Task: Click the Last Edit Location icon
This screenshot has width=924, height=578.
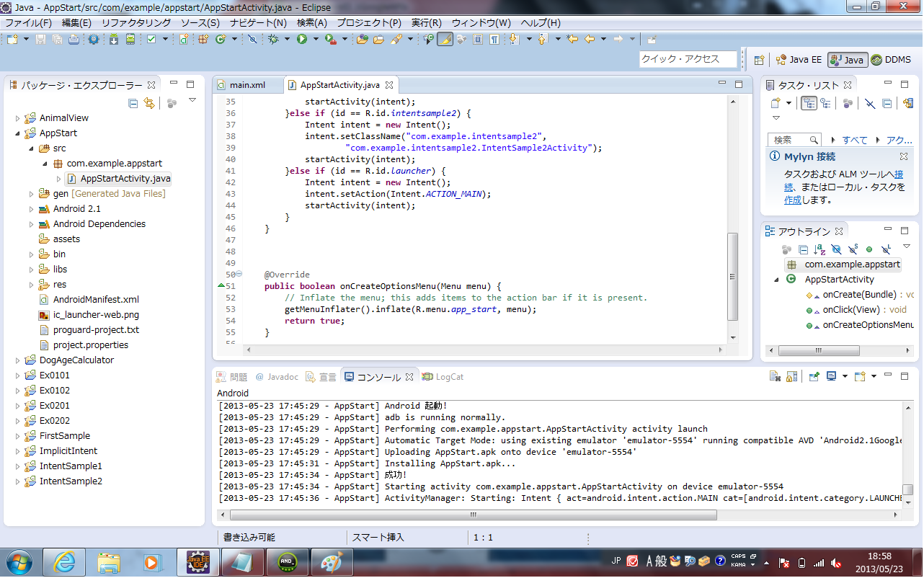Action: click(572, 39)
